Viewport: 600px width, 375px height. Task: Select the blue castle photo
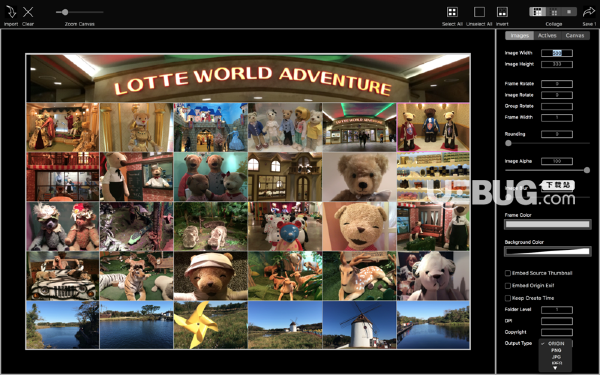point(210,127)
